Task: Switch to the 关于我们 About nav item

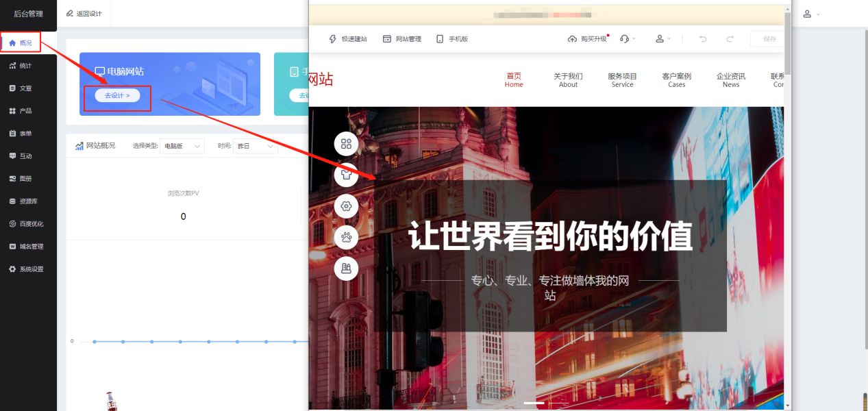Action: (x=568, y=80)
